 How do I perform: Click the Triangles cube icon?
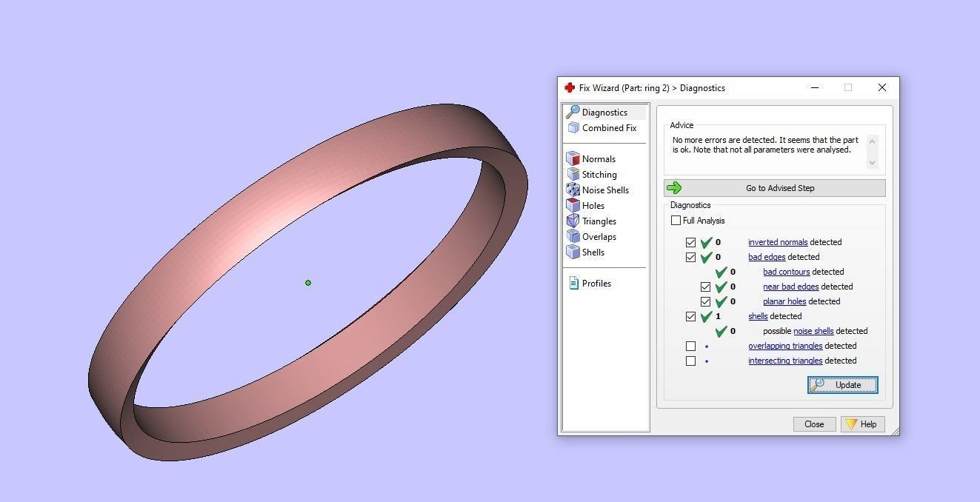[573, 221]
